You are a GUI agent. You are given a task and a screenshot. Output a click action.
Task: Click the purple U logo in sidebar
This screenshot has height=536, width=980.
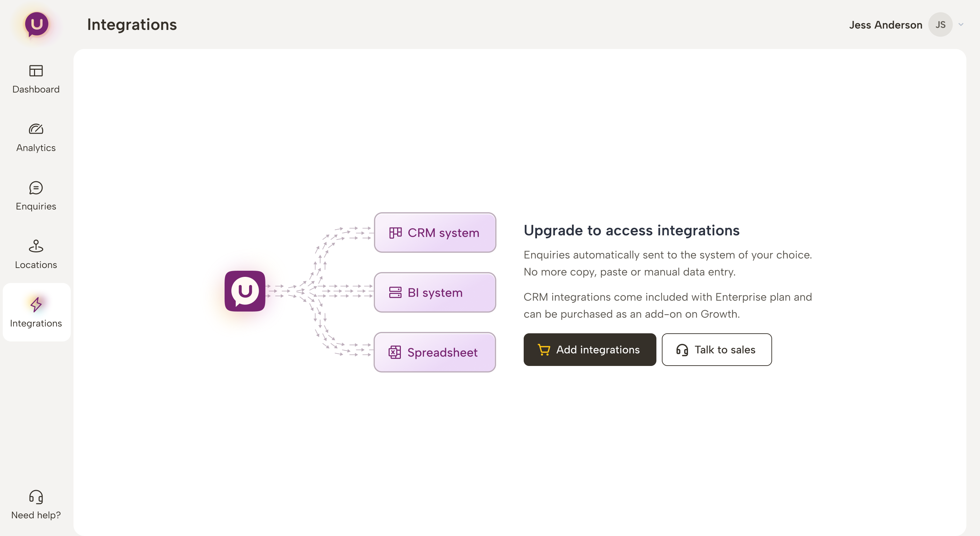click(x=36, y=25)
